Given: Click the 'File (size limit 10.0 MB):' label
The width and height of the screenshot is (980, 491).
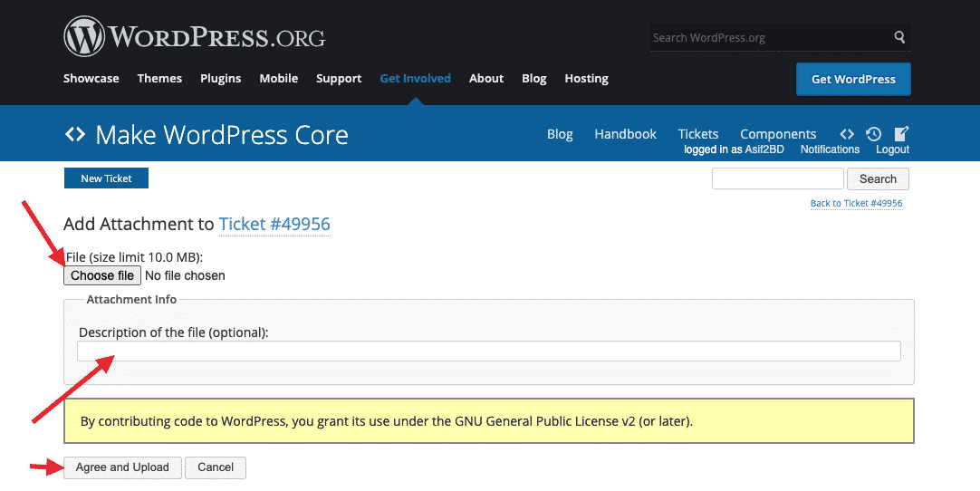Looking at the screenshot, I should tap(134, 257).
